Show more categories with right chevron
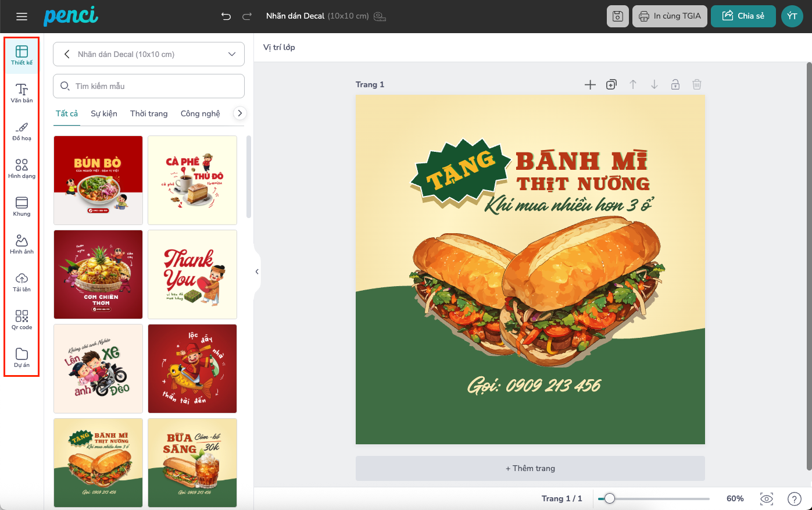 (239, 113)
